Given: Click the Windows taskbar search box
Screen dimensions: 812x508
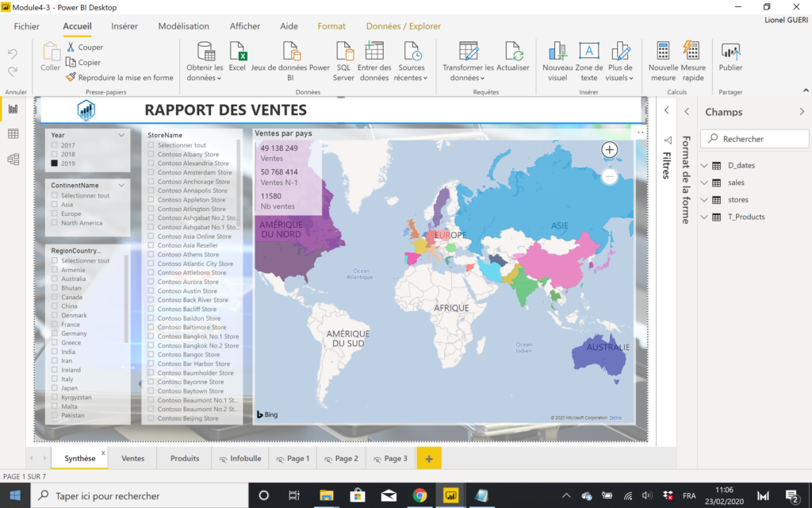Looking at the screenshot, I should pyautogui.click(x=140, y=495).
